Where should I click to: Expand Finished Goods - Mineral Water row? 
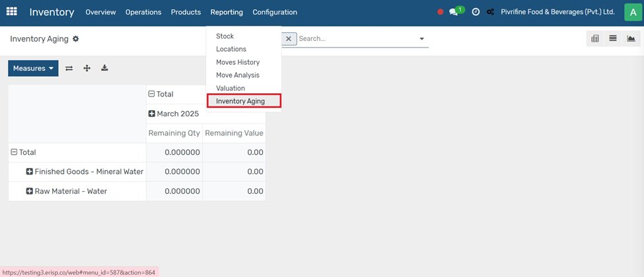click(85, 172)
